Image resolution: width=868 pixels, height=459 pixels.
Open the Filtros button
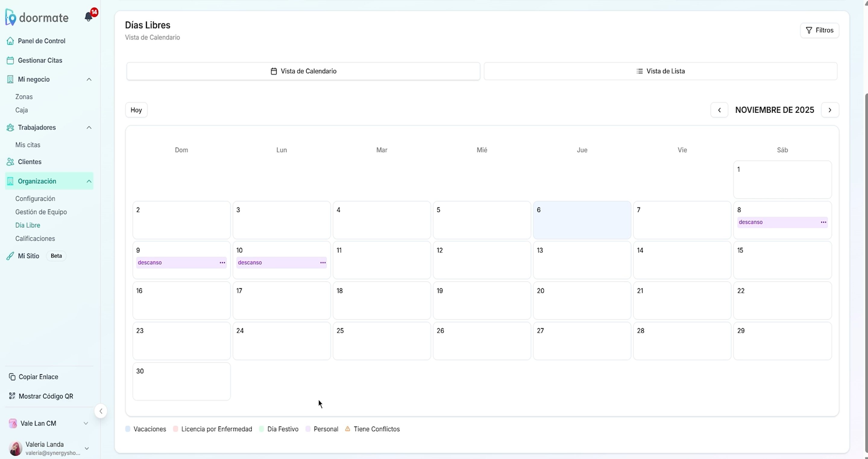tap(819, 30)
